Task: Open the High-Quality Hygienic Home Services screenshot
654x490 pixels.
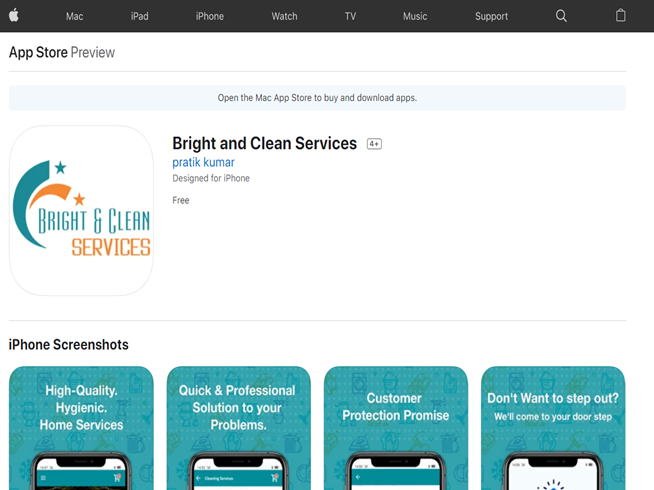Action: tap(81, 428)
